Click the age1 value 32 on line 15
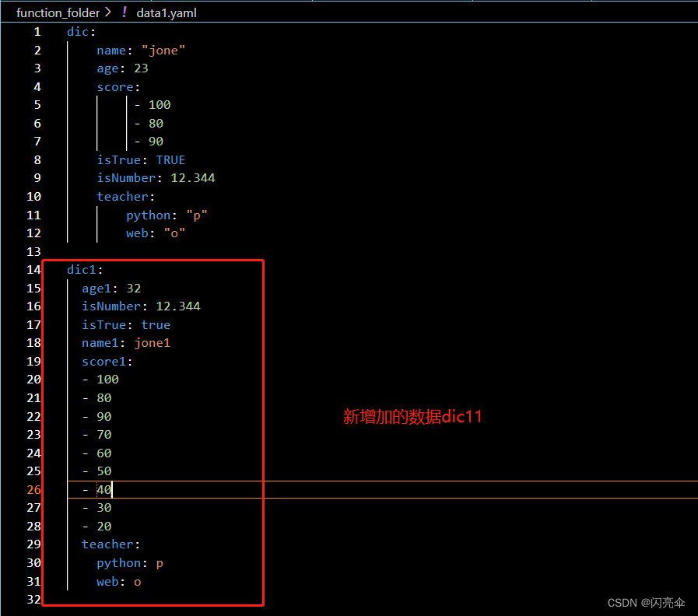The image size is (698, 616). coord(132,288)
